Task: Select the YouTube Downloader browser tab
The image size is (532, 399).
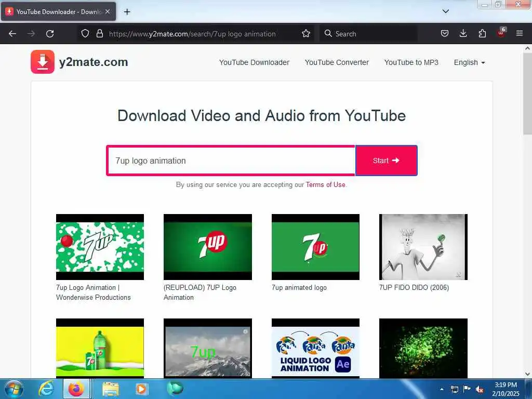Action: (x=58, y=11)
